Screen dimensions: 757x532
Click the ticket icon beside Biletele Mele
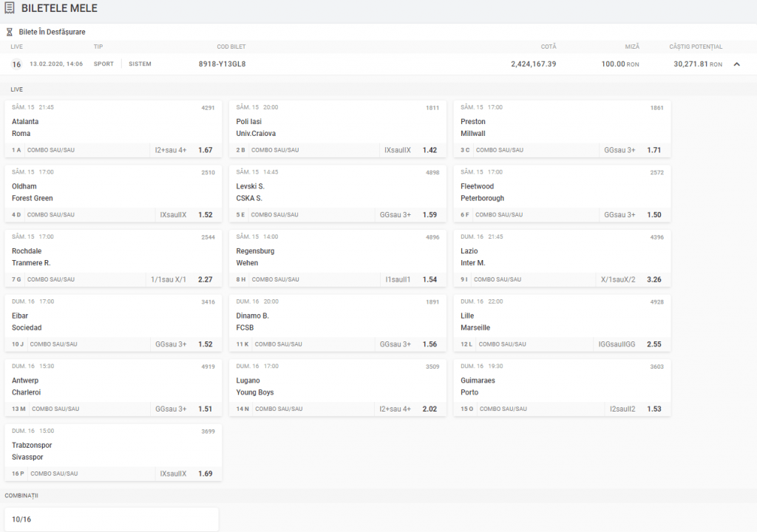pyautogui.click(x=10, y=9)
